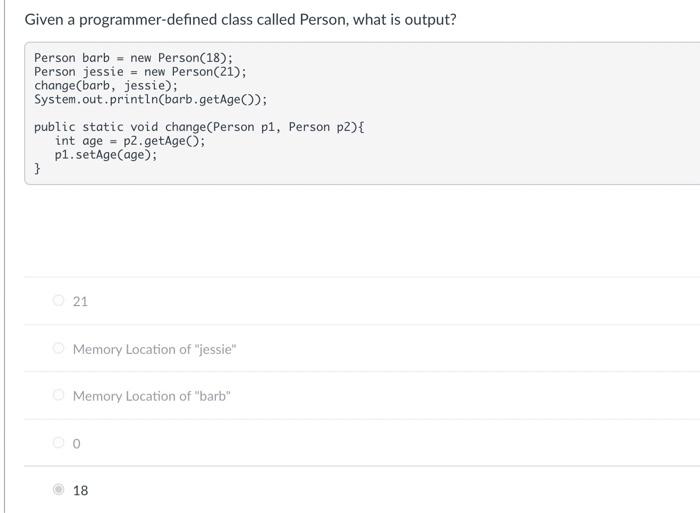Click the System.out.println code line
The image size is (700, 513).
click(x=150, y=100)
